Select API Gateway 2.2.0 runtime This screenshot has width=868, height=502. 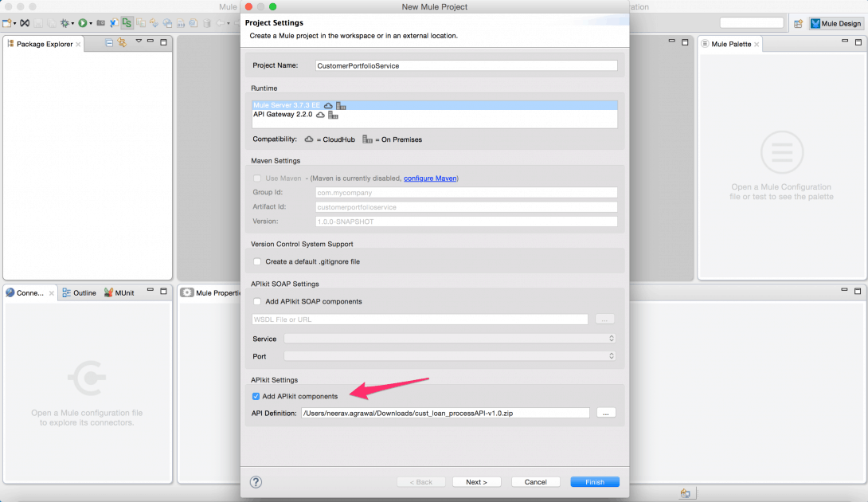(283, 115)
